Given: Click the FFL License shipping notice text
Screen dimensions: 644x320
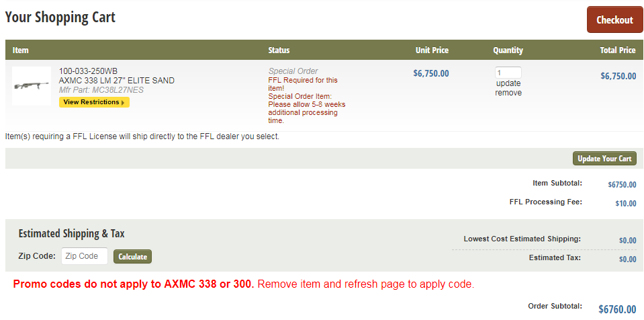Looking at the screenshot, I should pyautogui.click(x=142, y=136).
